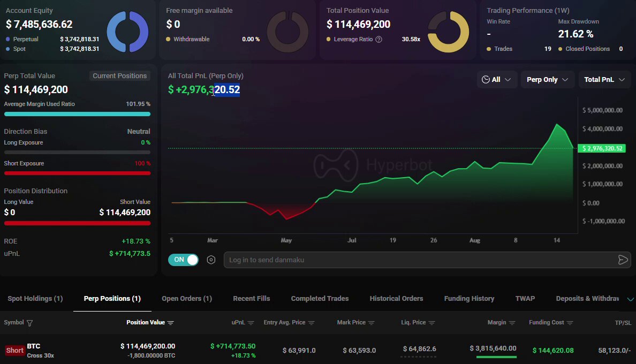Viewport: 636px width, 364px height.
Task: Open the Total PnL dropdown
Action: pos(604,79)
